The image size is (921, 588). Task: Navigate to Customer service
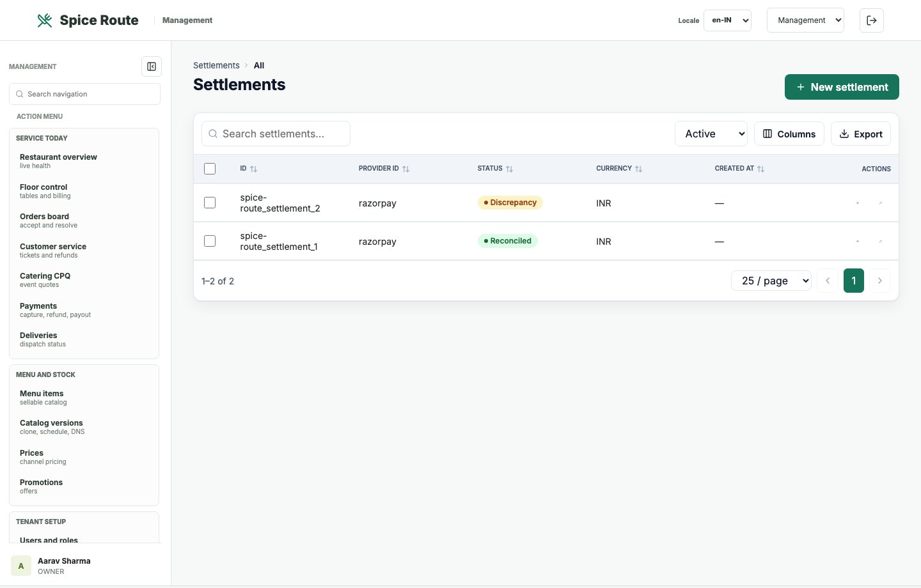click(84, 251)
